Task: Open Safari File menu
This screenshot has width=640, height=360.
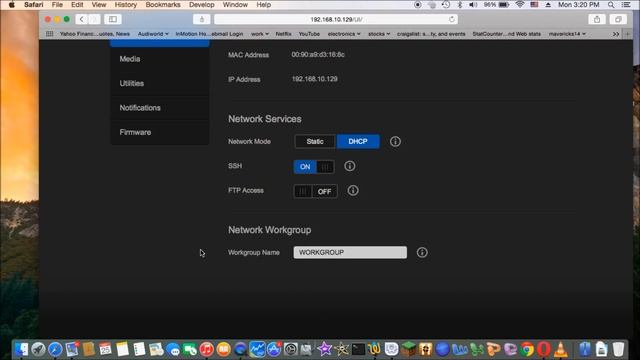Action: tap(57, 5)
